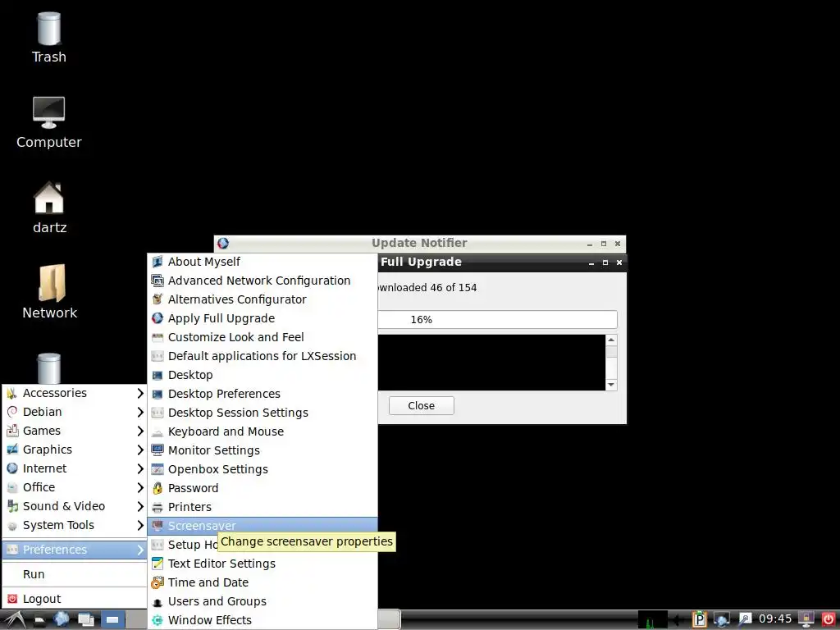
Task: Maximize the Full Upgrade window
Action: [605, 262]
